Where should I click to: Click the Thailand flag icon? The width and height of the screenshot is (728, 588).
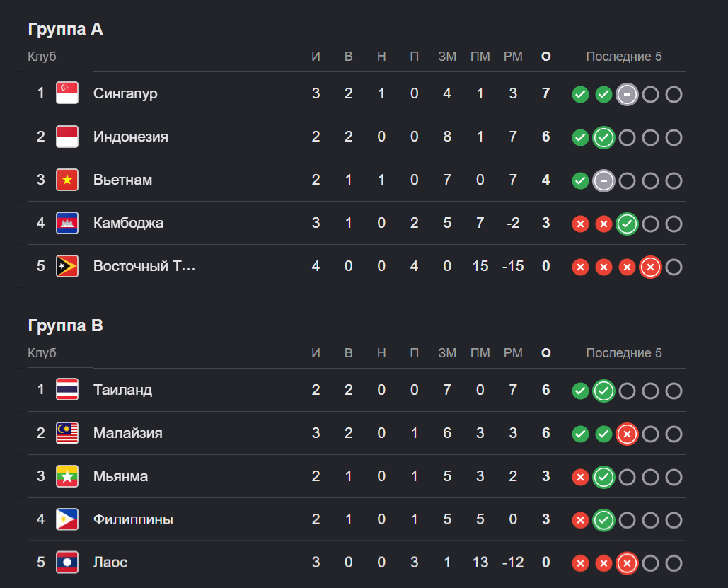coord(67,390)
